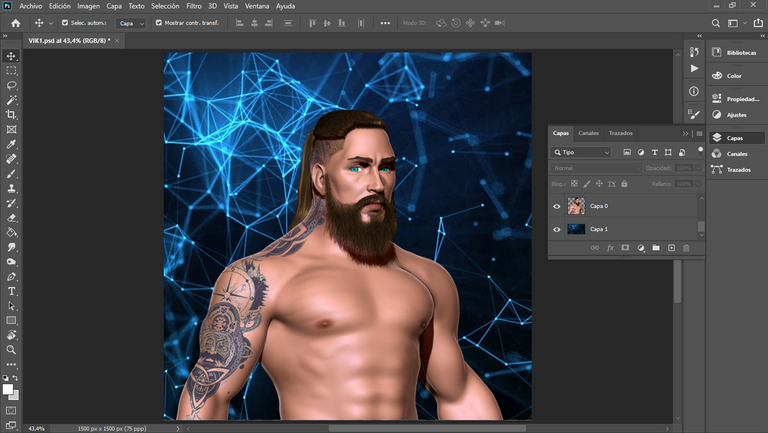Screen dimensions: 768x433
Task: Toggle text layer filter in Capas panel
Action: 654,152
